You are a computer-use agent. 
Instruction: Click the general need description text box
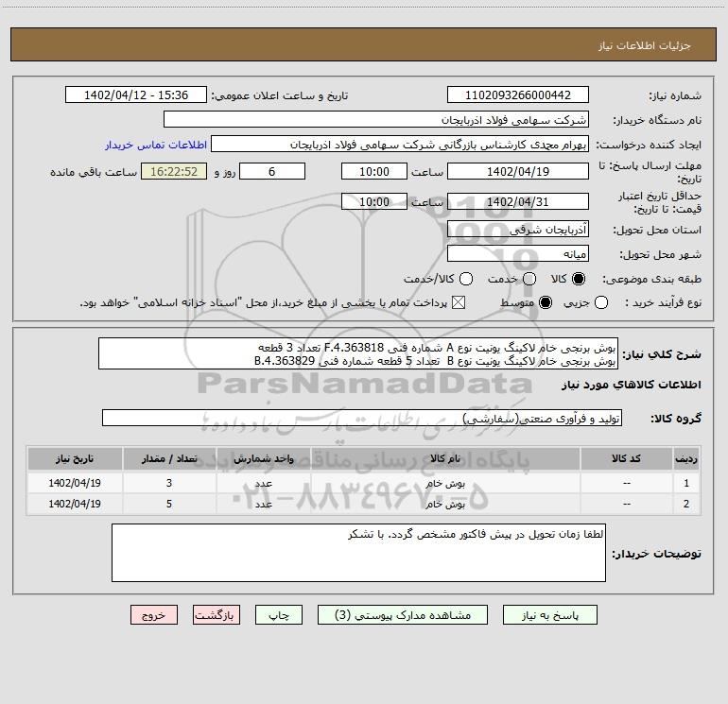358,354
